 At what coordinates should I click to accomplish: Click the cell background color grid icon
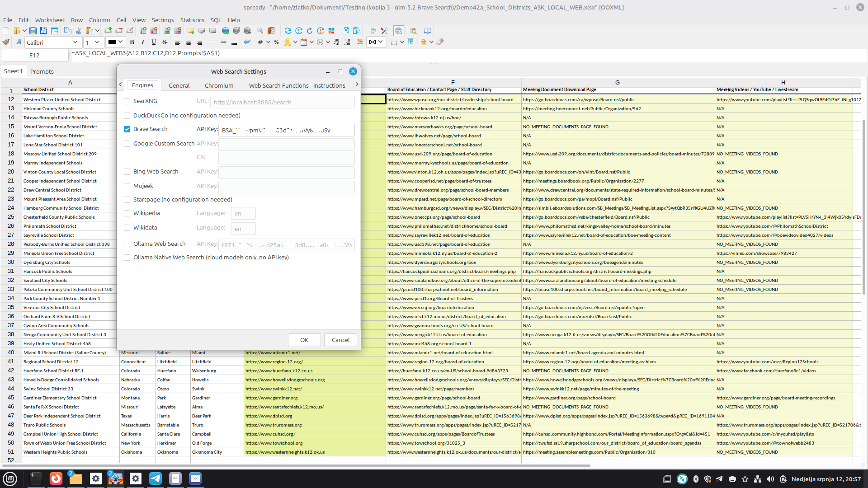tap(360, 42)
